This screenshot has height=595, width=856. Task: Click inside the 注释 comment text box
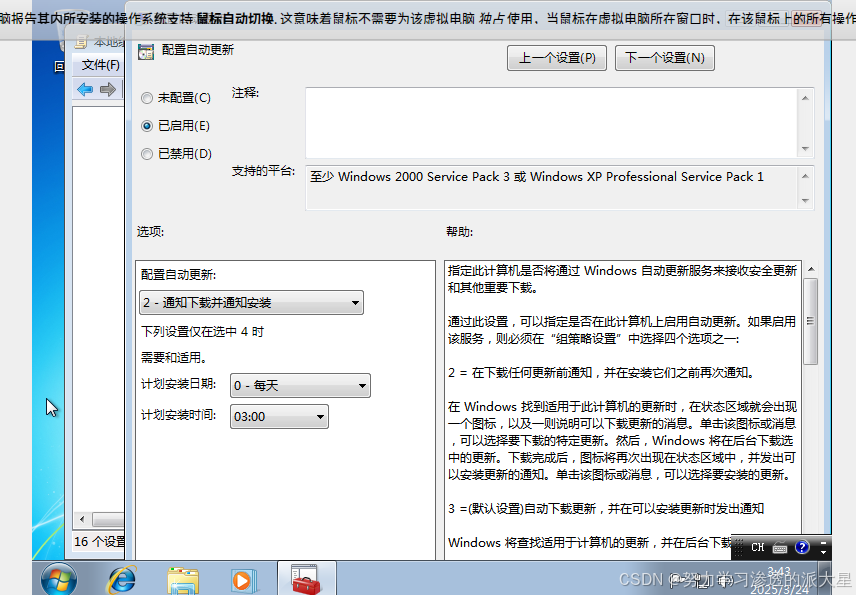tap(551, 123)
